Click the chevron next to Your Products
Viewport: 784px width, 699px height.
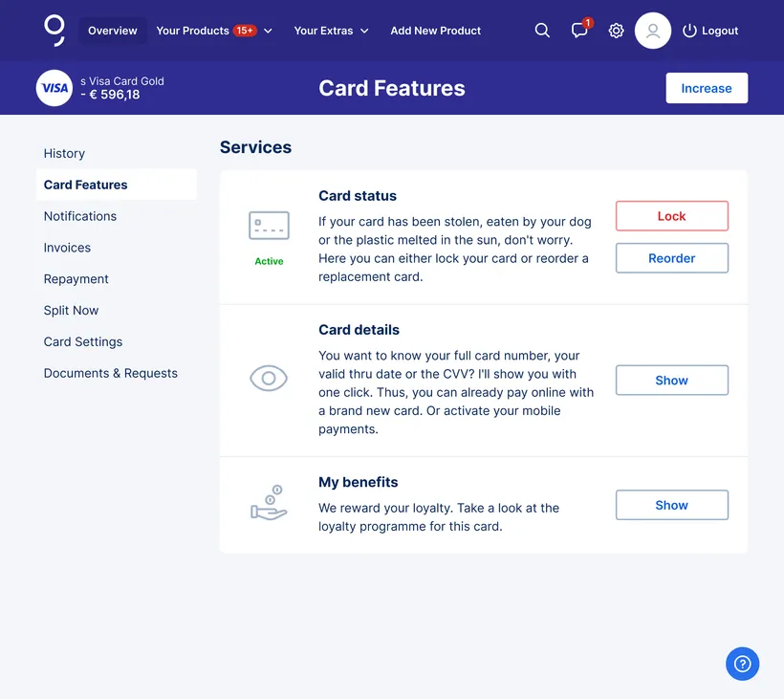point(268,31)
